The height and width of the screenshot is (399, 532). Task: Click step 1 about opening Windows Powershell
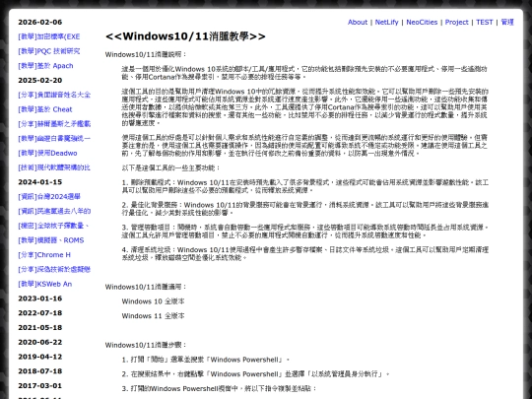[x=206, y=360]
